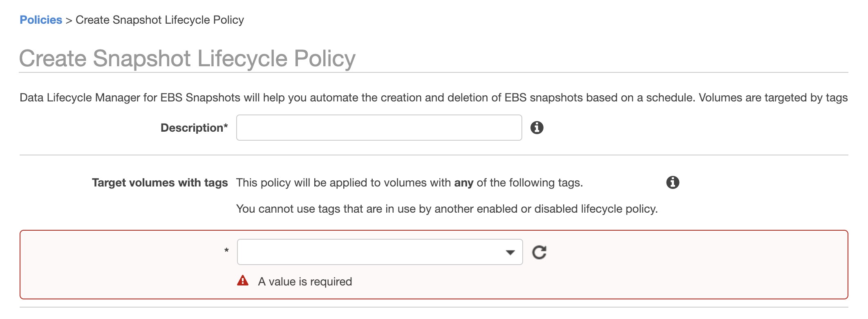Click the dropdown arrow in tags selector

click(510, 252)
